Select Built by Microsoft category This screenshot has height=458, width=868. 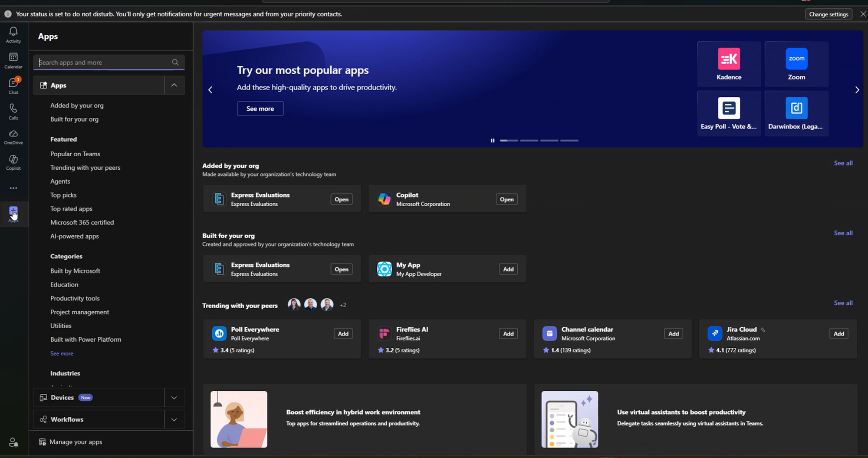[75, 271]
